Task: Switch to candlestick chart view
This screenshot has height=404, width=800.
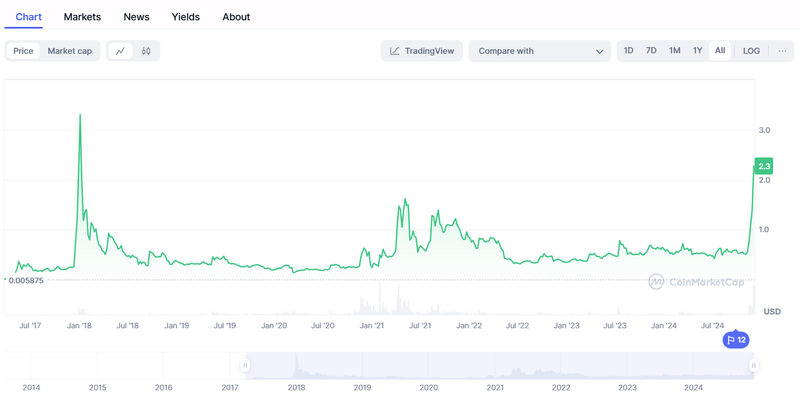Action: [x=146, y=51]
